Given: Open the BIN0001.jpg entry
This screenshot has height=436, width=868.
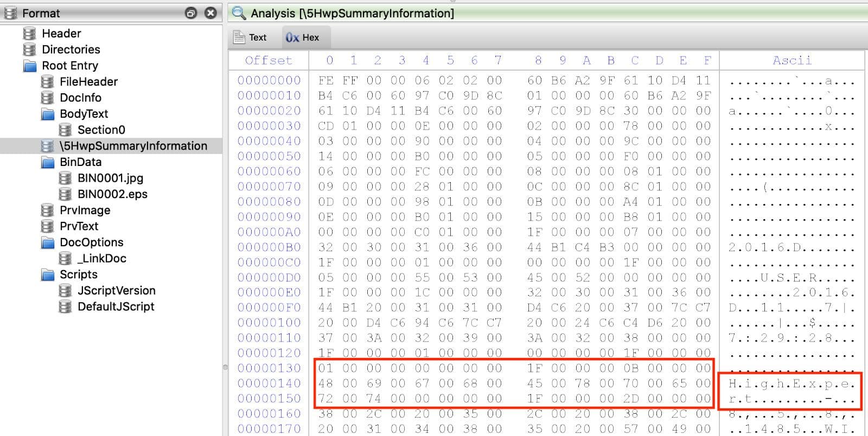Looking at the screenshot, I should click(x=110, y=178).
